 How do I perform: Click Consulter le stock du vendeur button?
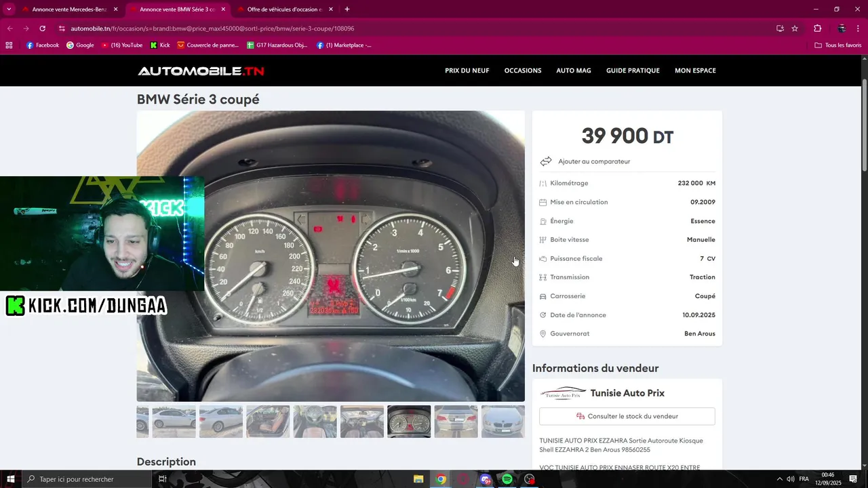click(x=627, y=416)
